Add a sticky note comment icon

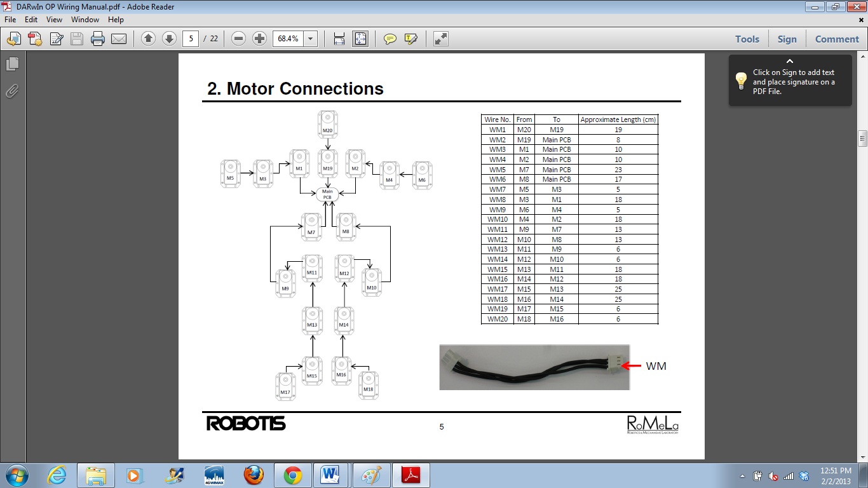pos(390,39)
